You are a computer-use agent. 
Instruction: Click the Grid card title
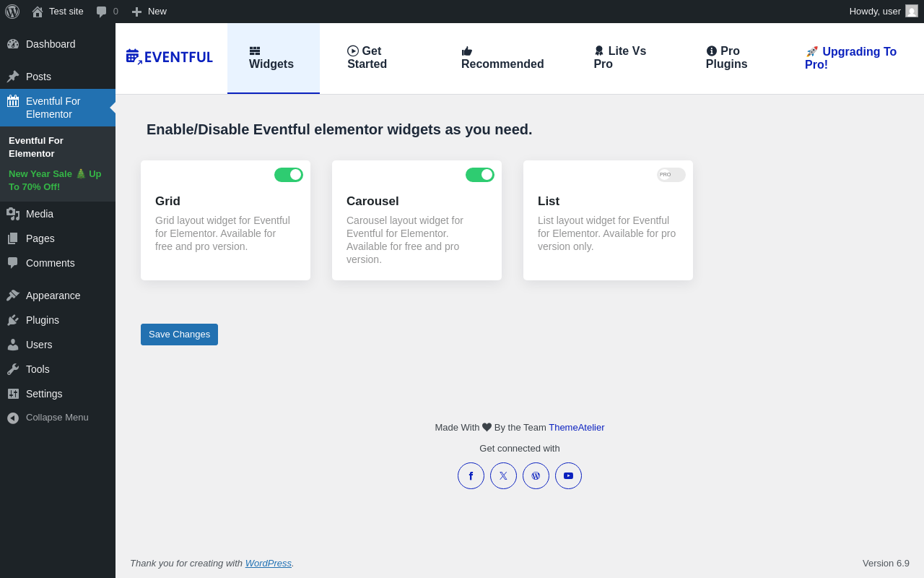[x=167, y=202]
